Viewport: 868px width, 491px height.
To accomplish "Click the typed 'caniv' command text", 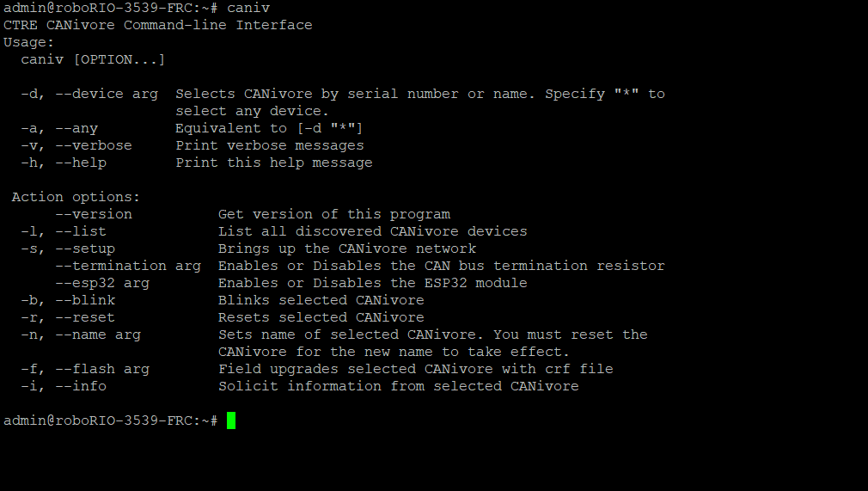I will tap(248, 9).
